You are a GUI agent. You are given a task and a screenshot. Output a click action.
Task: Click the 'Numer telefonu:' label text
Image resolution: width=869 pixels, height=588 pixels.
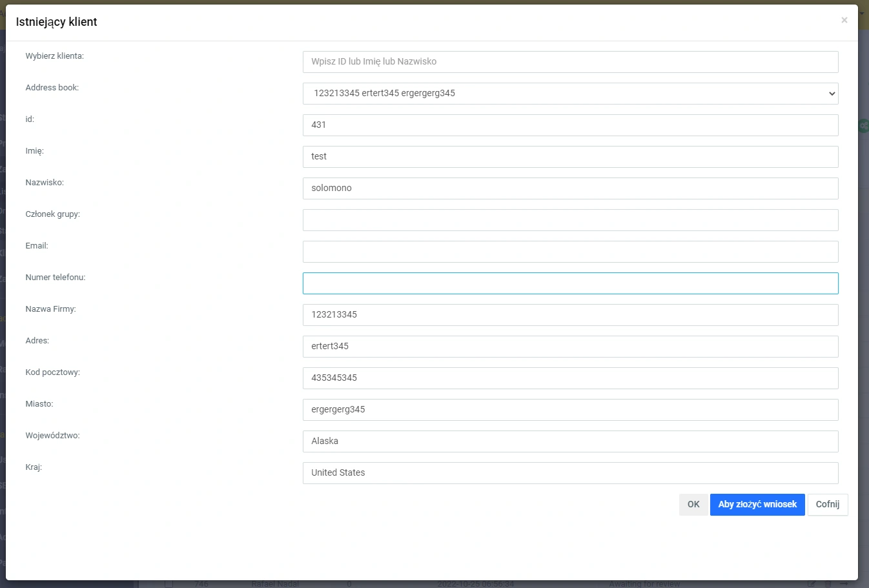[56, 278]
